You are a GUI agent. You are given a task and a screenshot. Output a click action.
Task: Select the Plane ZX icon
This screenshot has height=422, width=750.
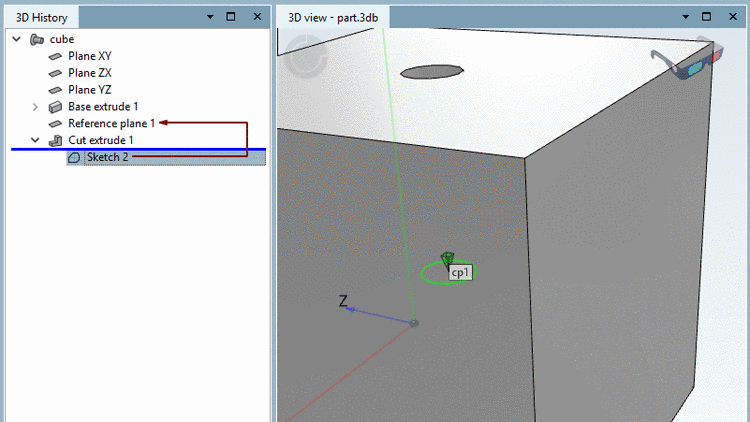55,73
